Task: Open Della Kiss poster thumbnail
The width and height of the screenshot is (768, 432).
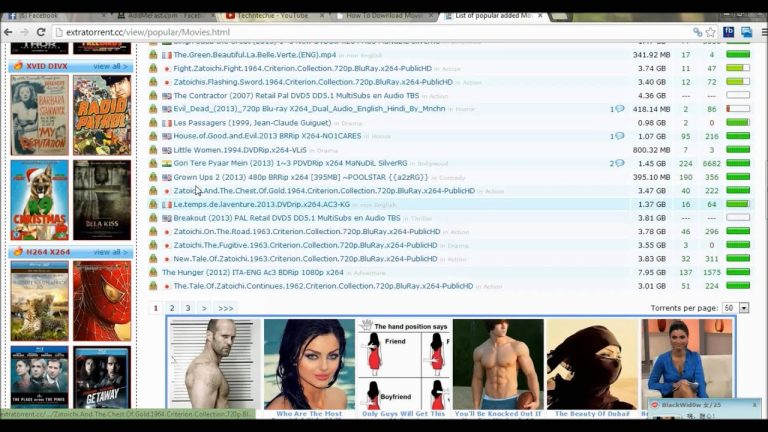Action: (102, 200)
